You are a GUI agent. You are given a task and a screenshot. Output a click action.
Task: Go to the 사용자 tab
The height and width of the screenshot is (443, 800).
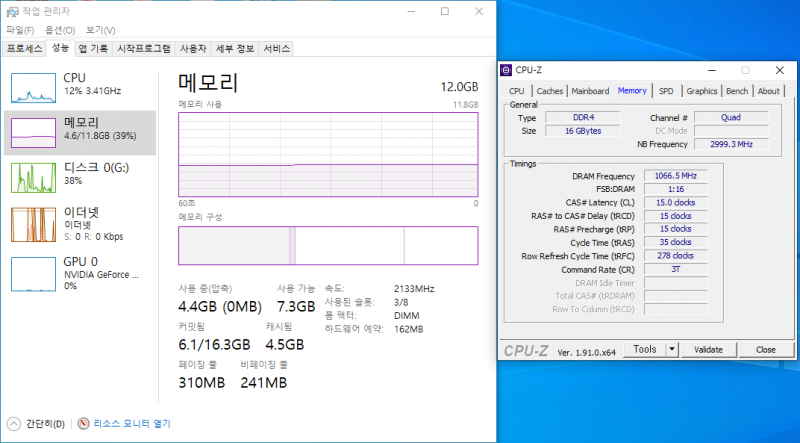(x=193, y=49)
